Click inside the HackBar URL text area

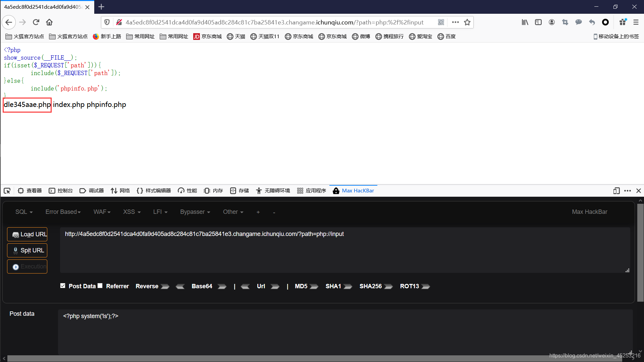(345, 250)
